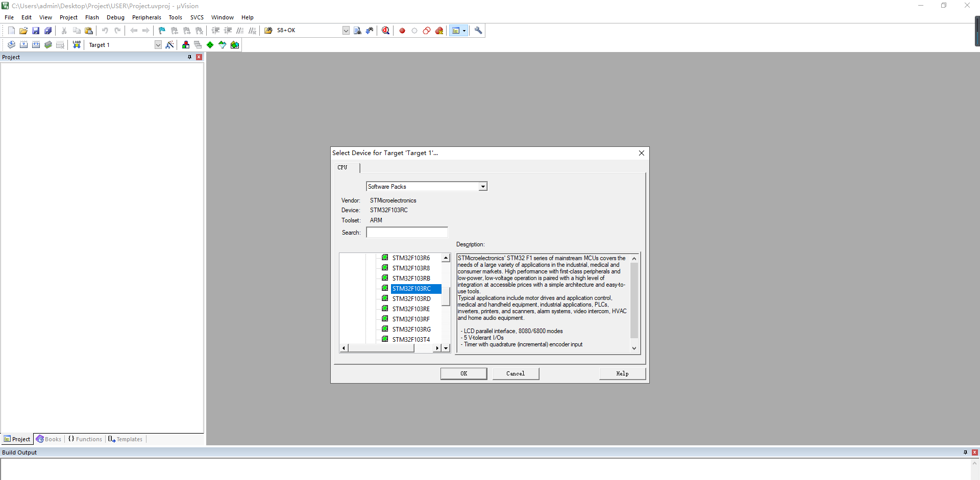Image resolution: width=980 pixels, height=480 pixels.
Task: Switch to the Templates tab
Action: pyautogui.click(x=126, y=439)
